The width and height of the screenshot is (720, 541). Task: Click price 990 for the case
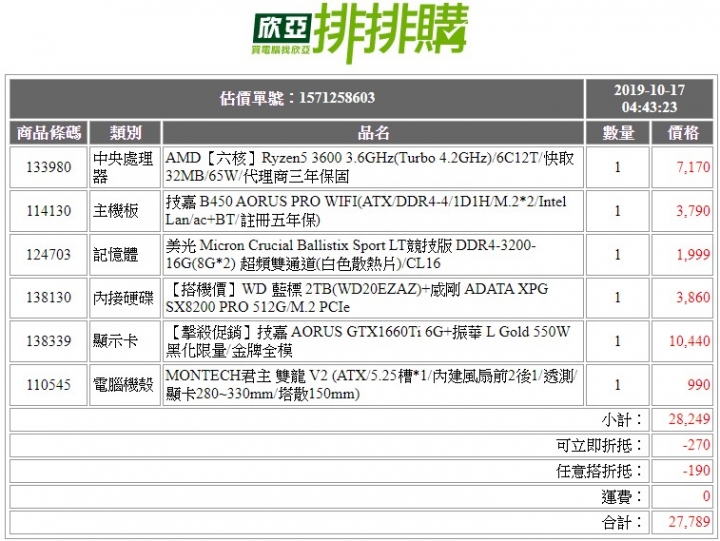pyautogui.click(x=699, y=384)
